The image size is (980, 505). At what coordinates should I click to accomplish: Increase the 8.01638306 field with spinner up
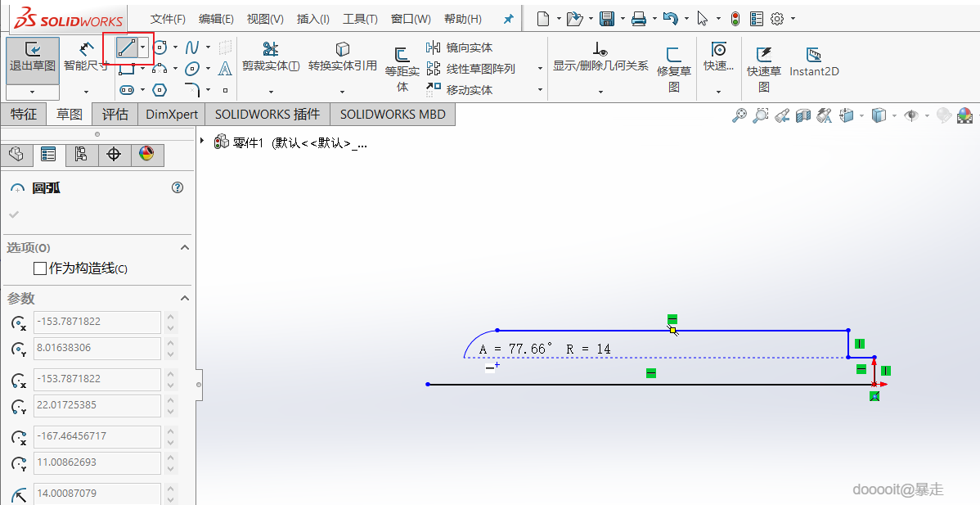171,342
